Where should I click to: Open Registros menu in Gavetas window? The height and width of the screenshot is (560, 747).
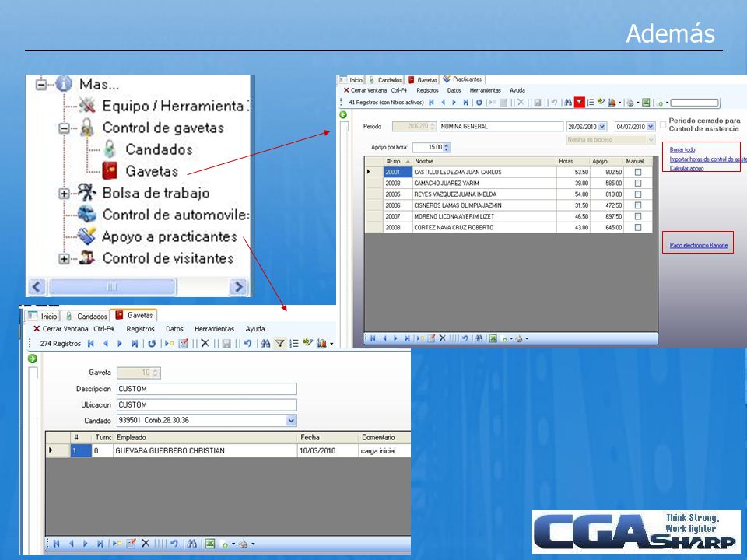coord(140,328)
